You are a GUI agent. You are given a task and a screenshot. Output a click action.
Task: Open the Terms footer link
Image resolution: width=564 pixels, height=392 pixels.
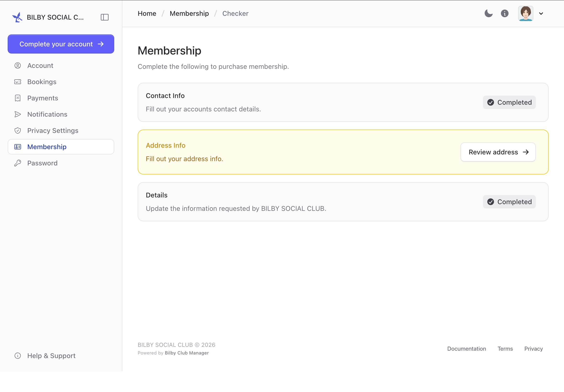click(505, 348)
